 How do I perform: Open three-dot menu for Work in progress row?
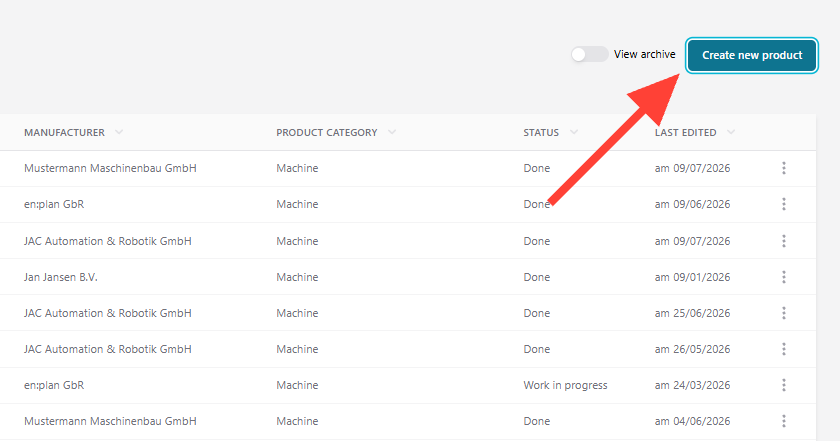[784, 385]
